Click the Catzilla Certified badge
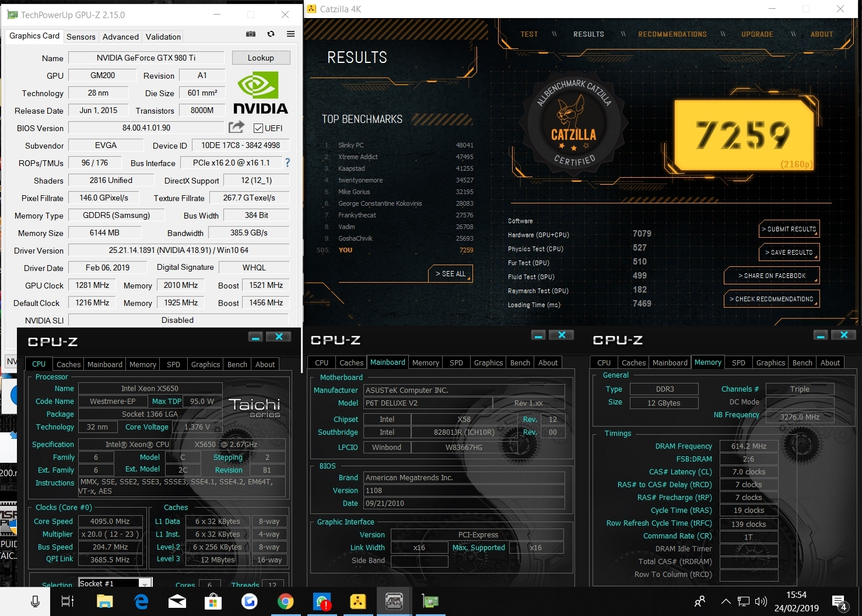This screenshot has width=862, height=616. coord(574,124)
